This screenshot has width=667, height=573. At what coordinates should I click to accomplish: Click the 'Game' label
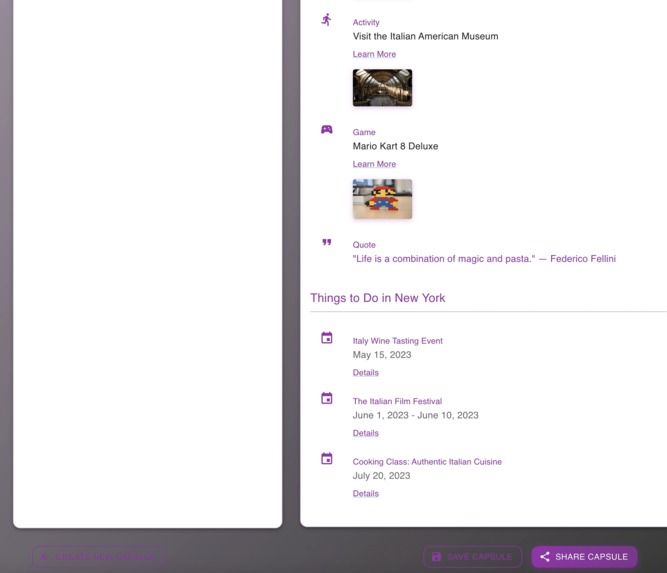pyautogui.click(x=364, y=132)
